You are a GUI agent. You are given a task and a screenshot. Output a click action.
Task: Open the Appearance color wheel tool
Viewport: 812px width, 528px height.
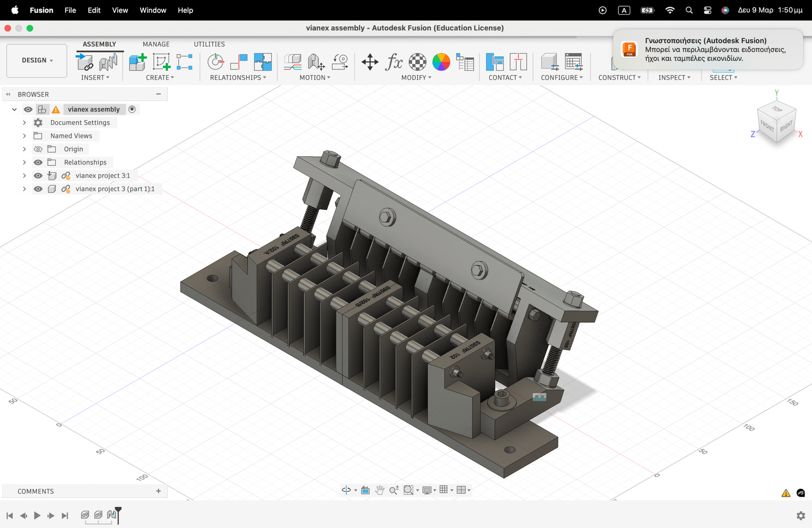pos(441,62)
